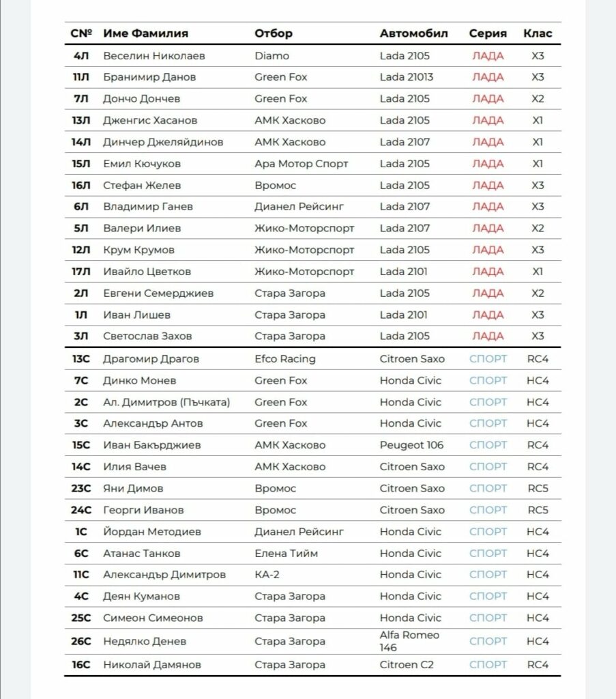616x699 pixels.
Task: Click the 'Citroen C2' car cell
Action: tap(406, 665)
